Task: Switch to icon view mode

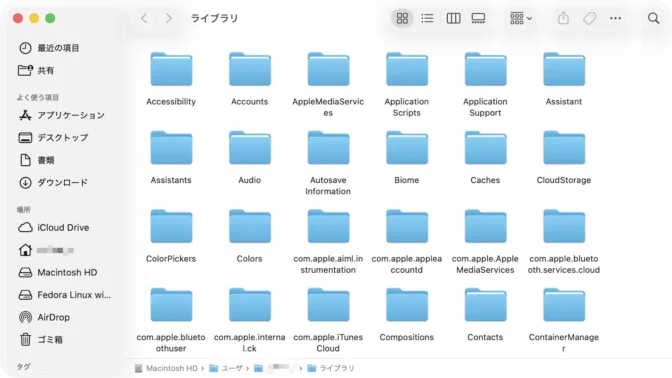Action: [402, 18]
